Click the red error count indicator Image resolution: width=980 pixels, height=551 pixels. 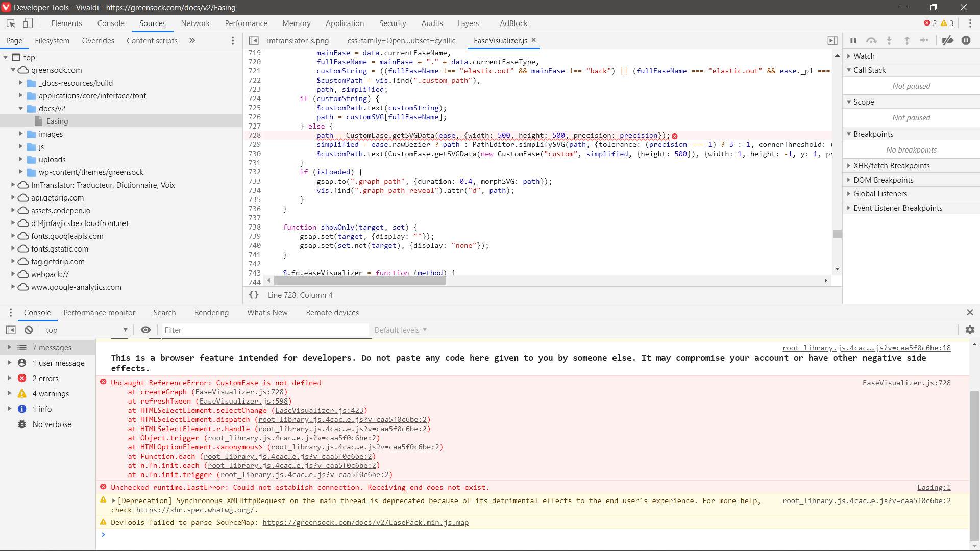coord(930,23)
